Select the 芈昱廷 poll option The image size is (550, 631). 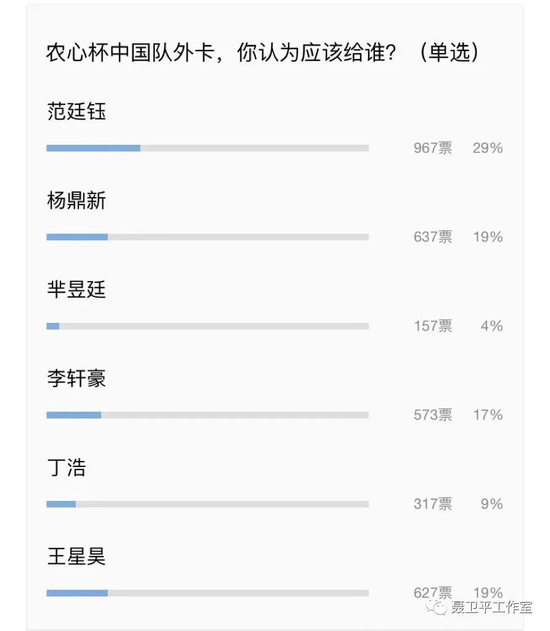click(76, 289)
